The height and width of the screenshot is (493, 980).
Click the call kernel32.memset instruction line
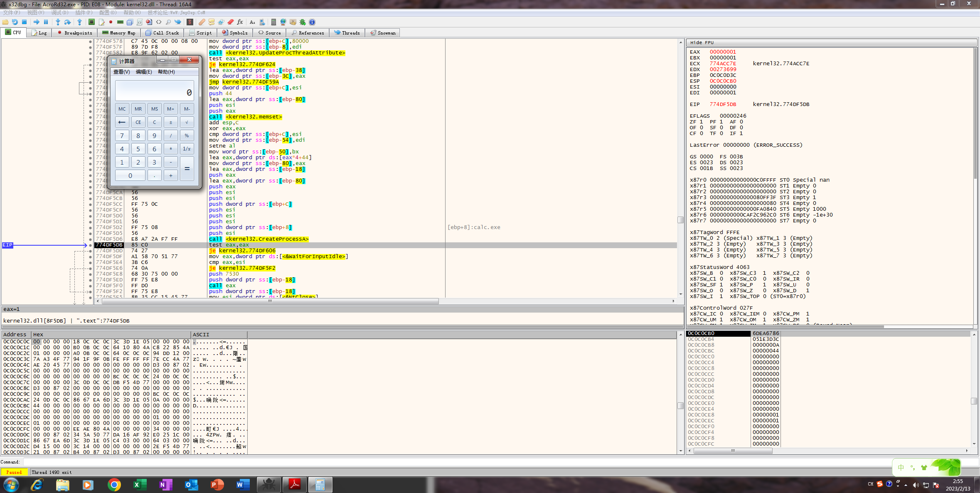pos(245,117)
